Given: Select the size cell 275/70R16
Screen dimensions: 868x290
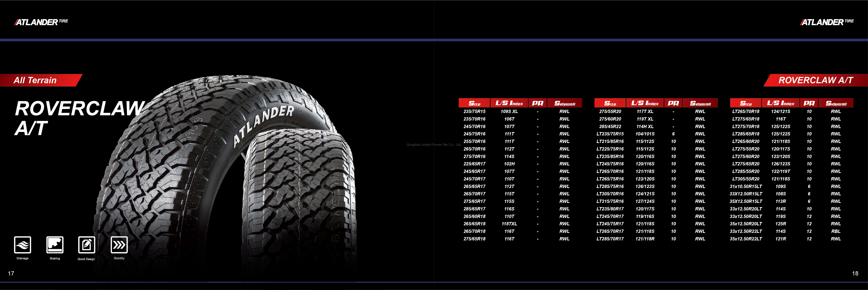Looking at the screenshot, I should tap(475, 156).
